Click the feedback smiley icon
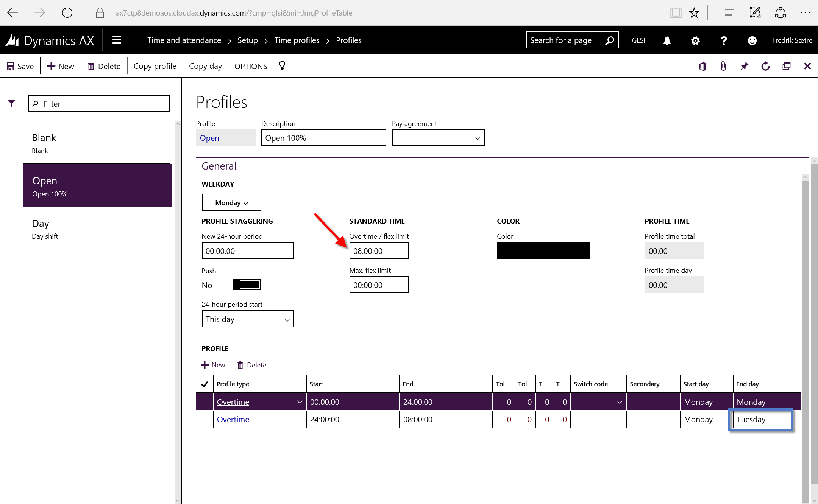This screenshot has width=818, height=504. point(752,40)
